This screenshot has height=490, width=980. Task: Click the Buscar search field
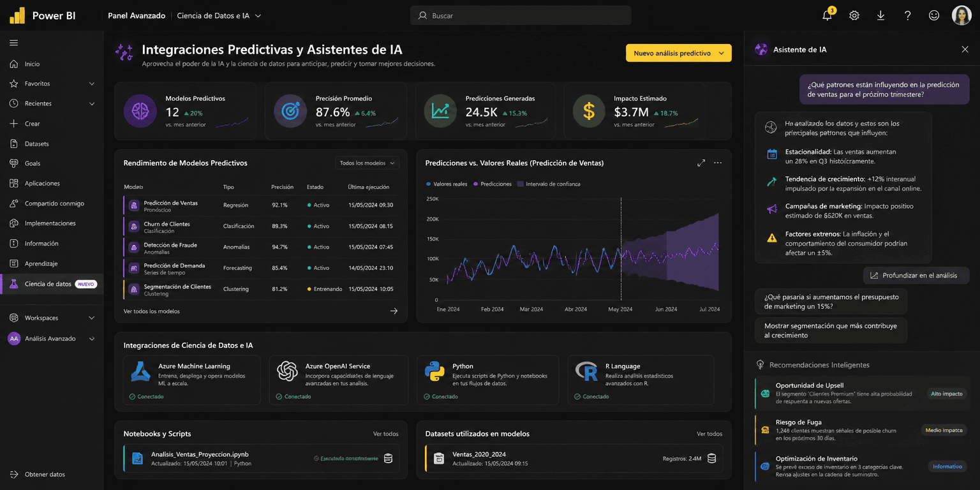point(521,15)
